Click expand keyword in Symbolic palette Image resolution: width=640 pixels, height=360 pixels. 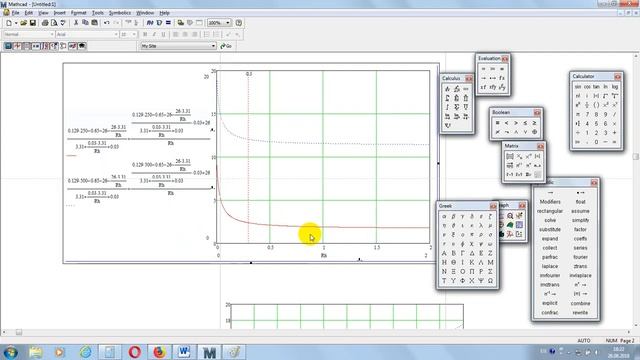click(x=550, y=239)
